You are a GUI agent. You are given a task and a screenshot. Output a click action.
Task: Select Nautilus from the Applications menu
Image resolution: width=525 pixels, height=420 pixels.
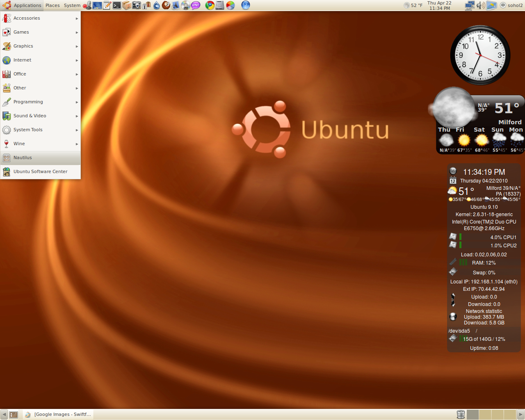(40, 157)
